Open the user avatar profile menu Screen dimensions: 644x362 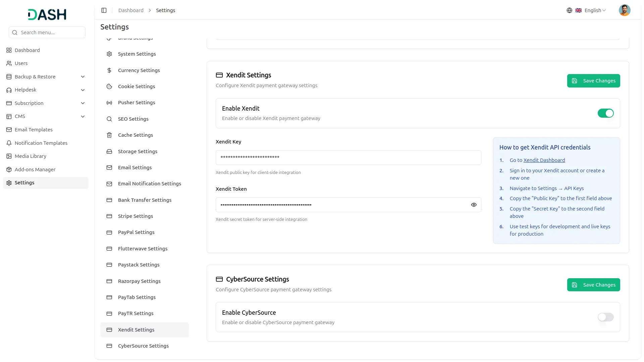coord(624,10)
